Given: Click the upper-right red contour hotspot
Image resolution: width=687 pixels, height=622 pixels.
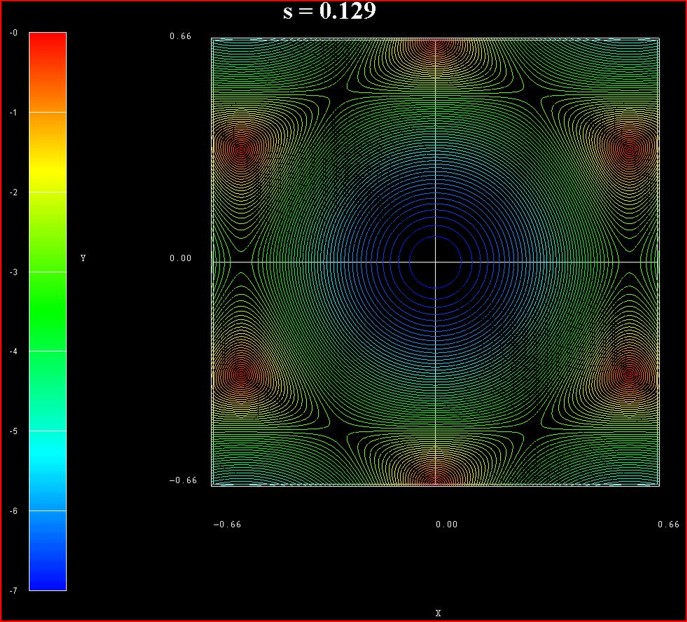Looking at the screenshot, I should pos(634,150).
